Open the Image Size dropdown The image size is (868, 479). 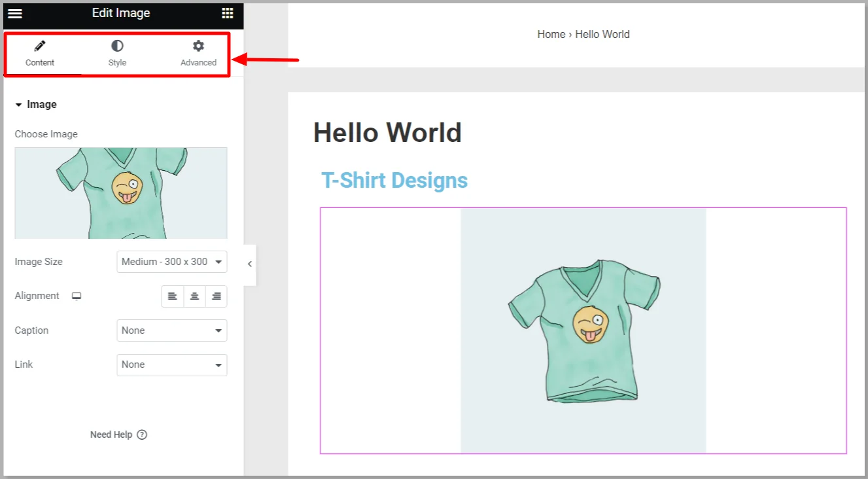172,262
